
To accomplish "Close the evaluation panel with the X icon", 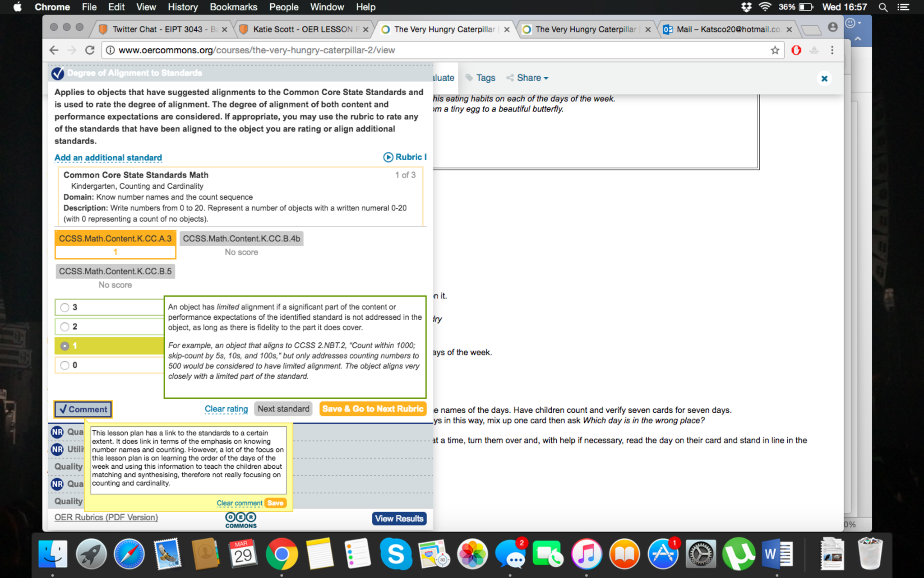I will [x=824, y=79].
